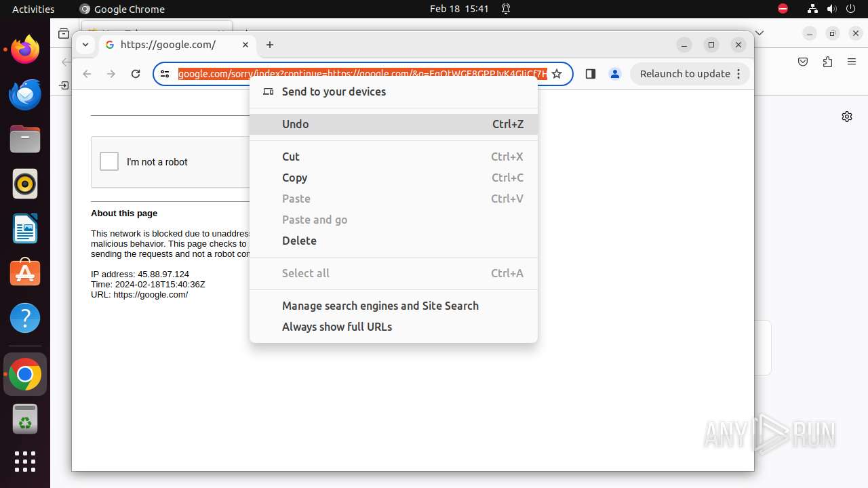The image size is (868, 488).
Task: Select Cut in the context menu
Action: (x=393, y=157)
